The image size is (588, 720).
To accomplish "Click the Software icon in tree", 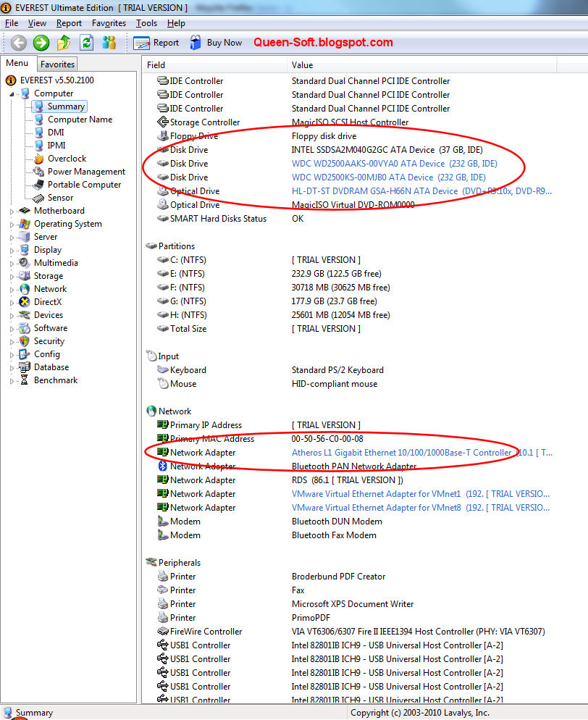I will (25, 328).
